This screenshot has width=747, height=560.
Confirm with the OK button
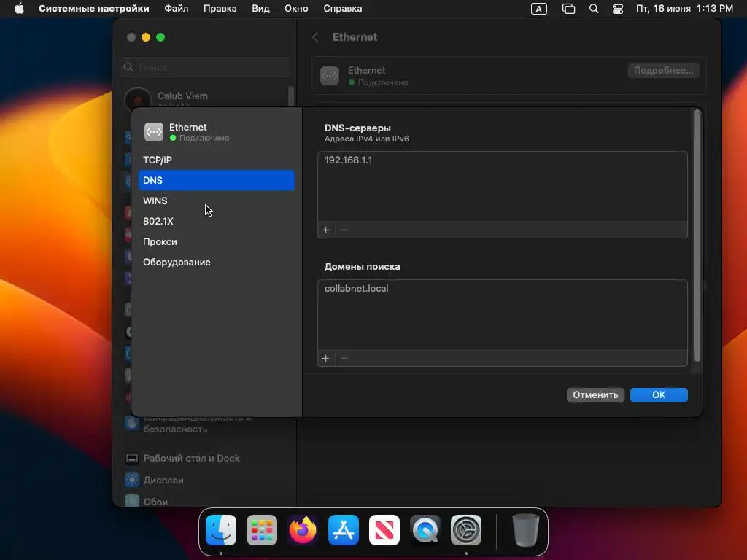659,394
